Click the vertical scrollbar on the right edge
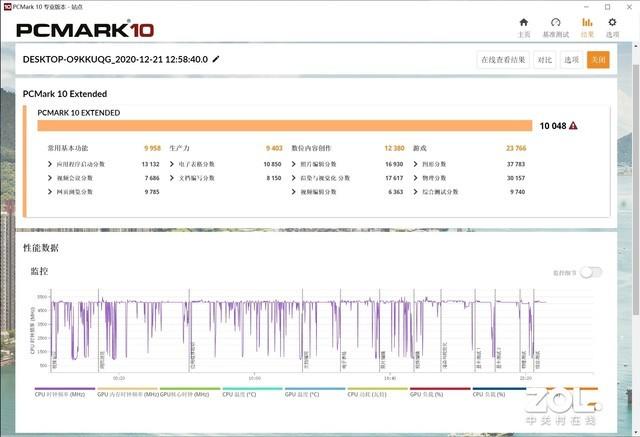The height and width of the screenshot is (437, 640). coord(636,189)
